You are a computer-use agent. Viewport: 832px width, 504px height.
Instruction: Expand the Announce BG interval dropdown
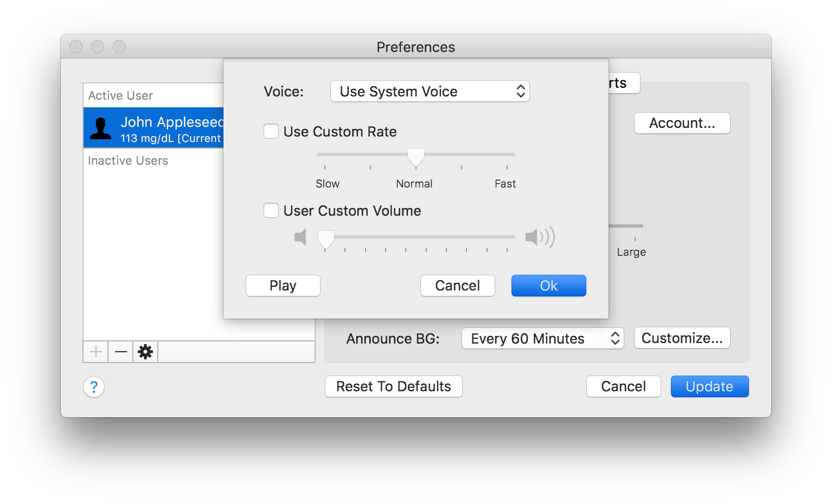click(542, 339)
